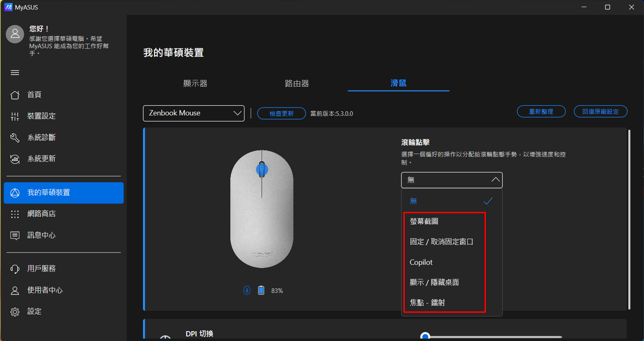Viewport: 644px width, 341px height.
Task: Click the DPI slider handle
Action: coord(425,336)
